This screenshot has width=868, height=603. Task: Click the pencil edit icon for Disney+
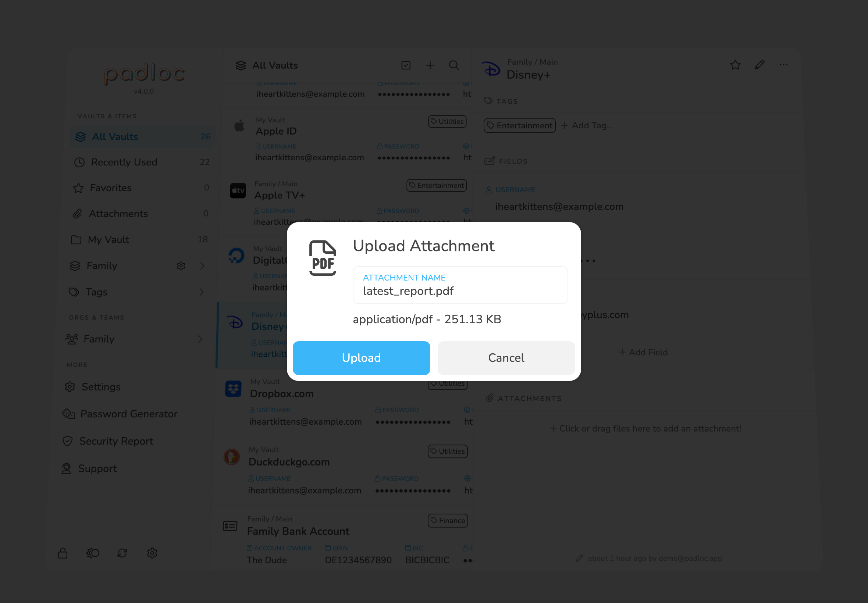[759, 65]
